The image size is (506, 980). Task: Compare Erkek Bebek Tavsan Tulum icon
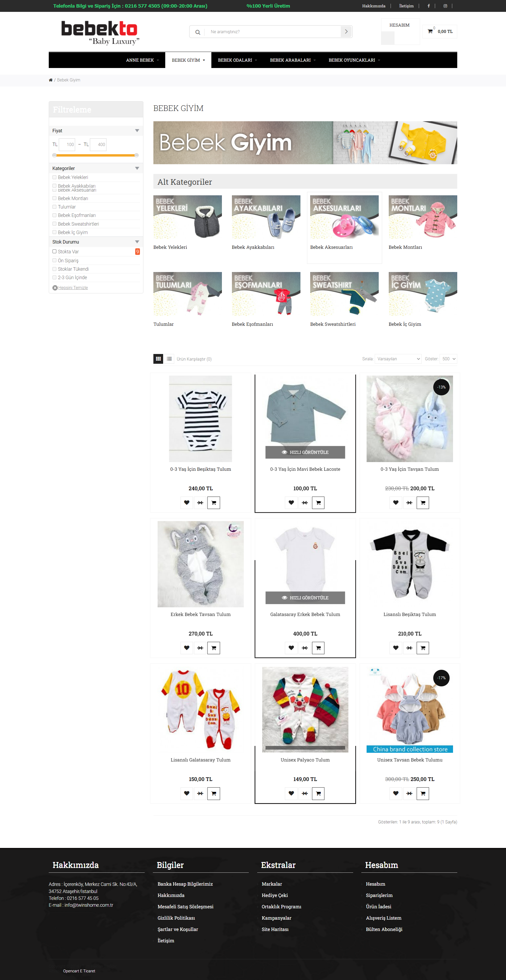pyautogui.click(x=200, y=648)
